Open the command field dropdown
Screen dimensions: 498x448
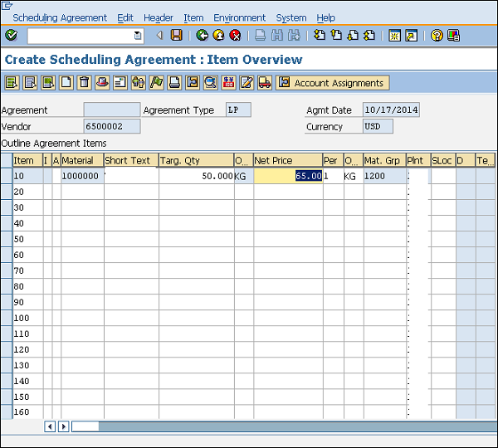138,35
